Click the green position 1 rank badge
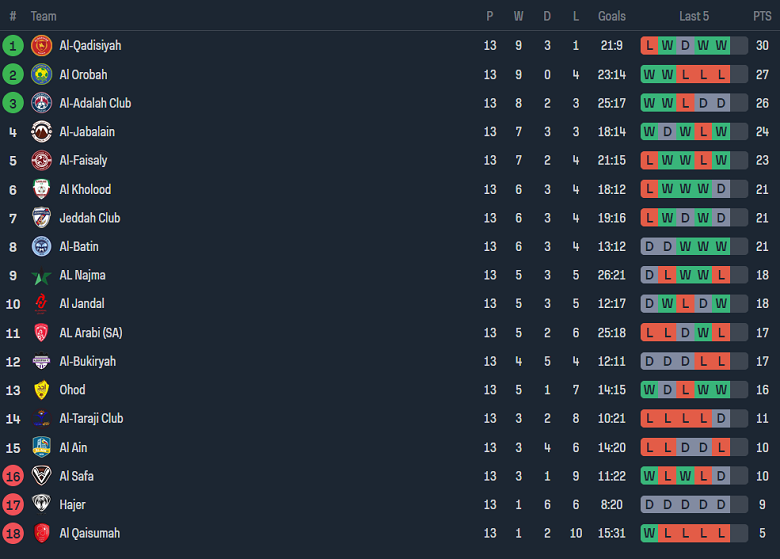 13,46
